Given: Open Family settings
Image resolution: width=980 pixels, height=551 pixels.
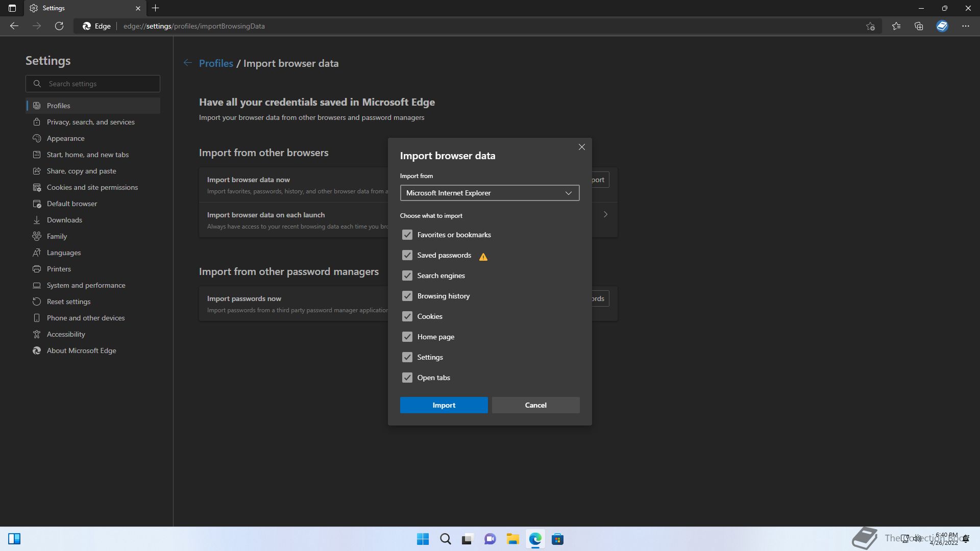Looking at the screenshot, I should [93, 236].
